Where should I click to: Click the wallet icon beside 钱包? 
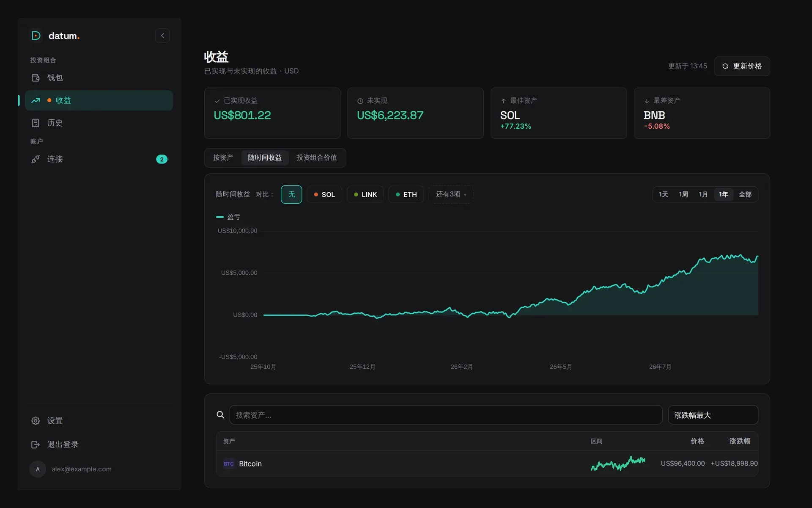click(36, 77)
